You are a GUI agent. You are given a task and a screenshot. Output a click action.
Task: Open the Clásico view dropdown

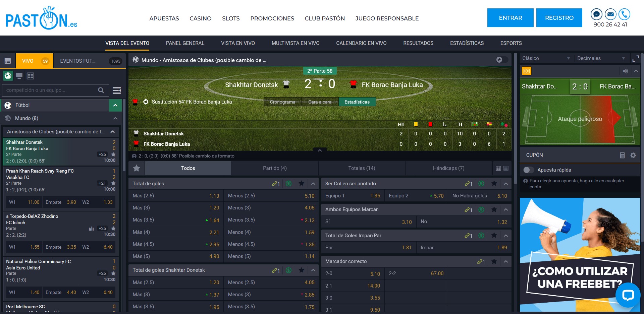(546, 58)
